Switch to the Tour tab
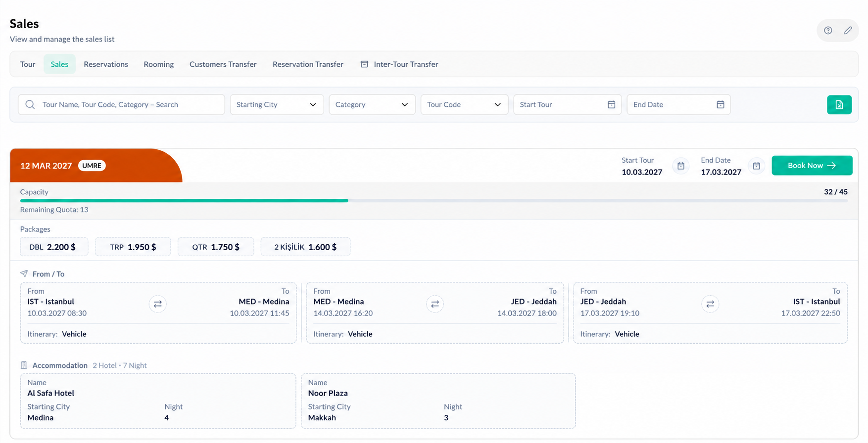This screenshot has width=868, height=443. 28,64
